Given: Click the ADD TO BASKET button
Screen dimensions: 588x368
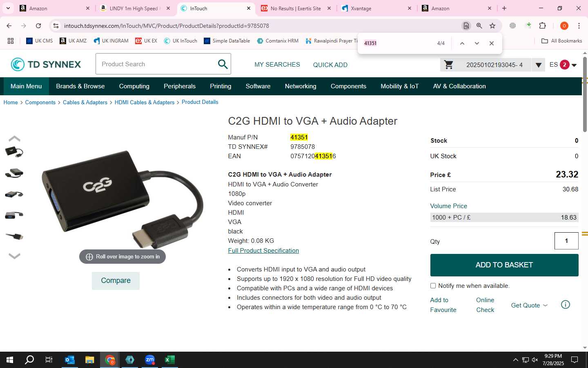Looking at the screenshot, I should click(x=504, y=265).
